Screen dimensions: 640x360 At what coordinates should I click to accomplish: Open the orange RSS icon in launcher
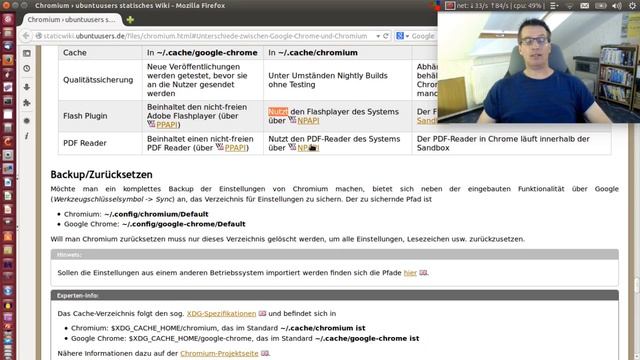click(8, 237)
